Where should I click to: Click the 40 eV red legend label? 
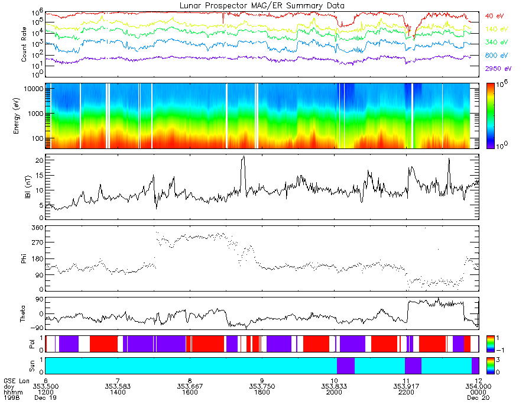[494, 16]
